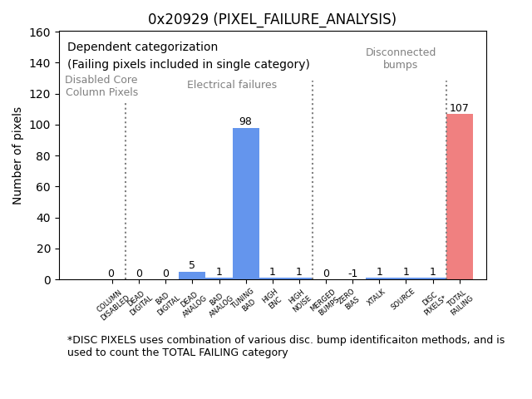
Task: Click the red TOTAL FAILING bar
Action: (460, 197)
